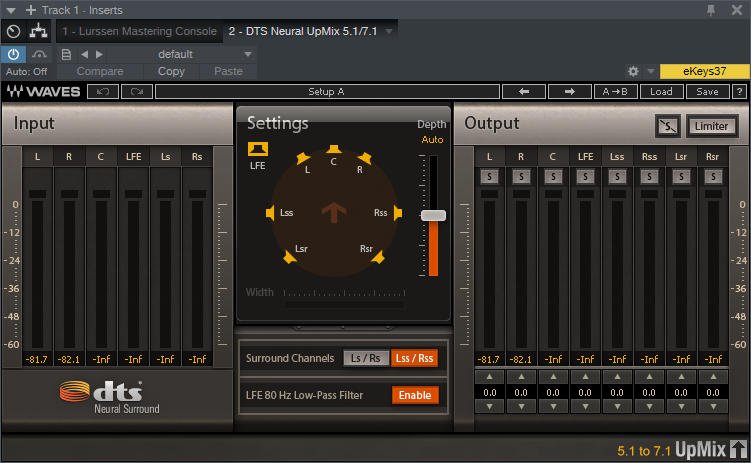Click the Depth slider handle
This screenshot has width=751, height=463.
pos(433,215)
